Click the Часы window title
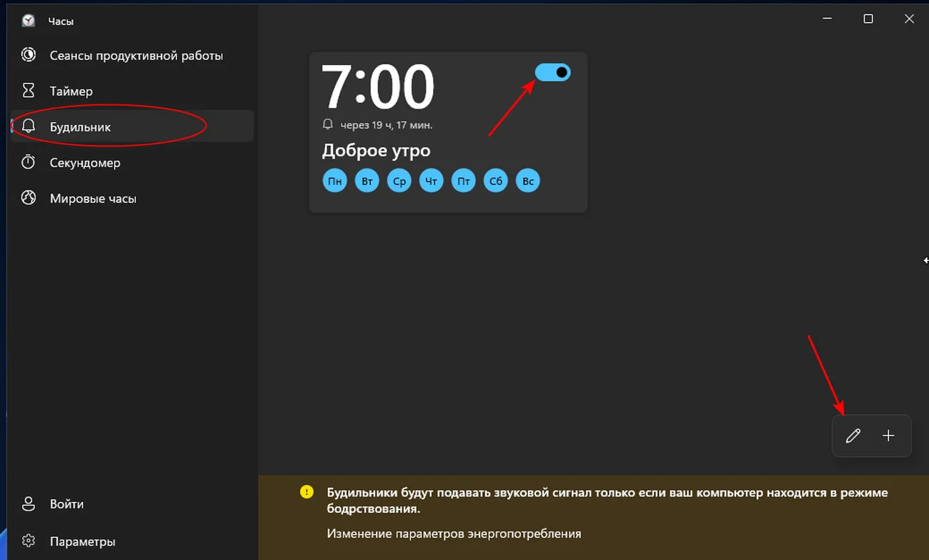This screenshot has height=560, width=929. [x=61, y=21]
